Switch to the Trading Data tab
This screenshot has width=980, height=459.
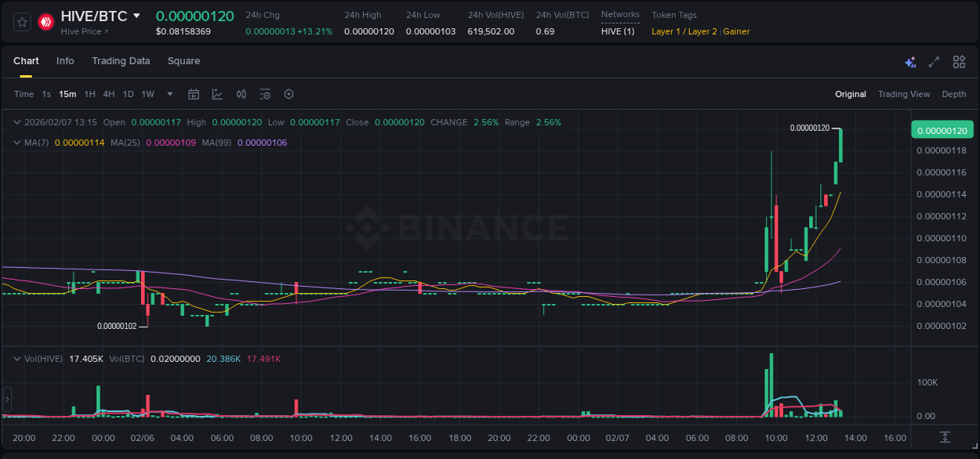[x=121, y=60]
